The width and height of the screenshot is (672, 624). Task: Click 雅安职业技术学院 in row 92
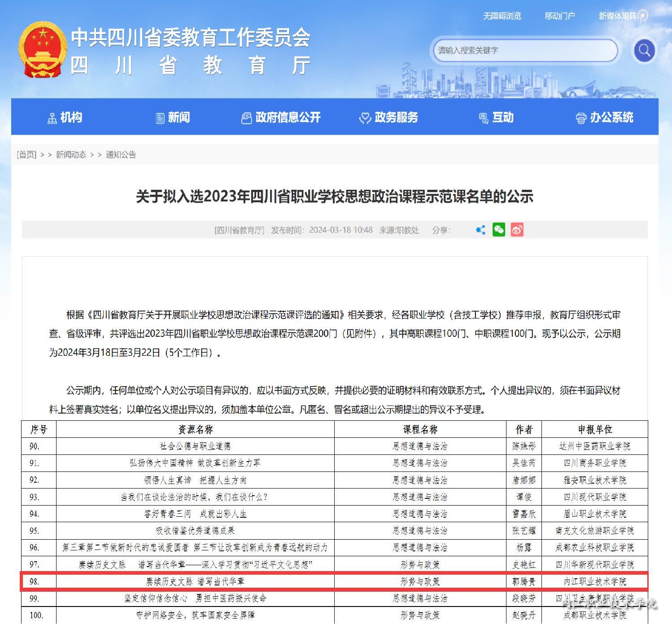[x=595, y=480]
